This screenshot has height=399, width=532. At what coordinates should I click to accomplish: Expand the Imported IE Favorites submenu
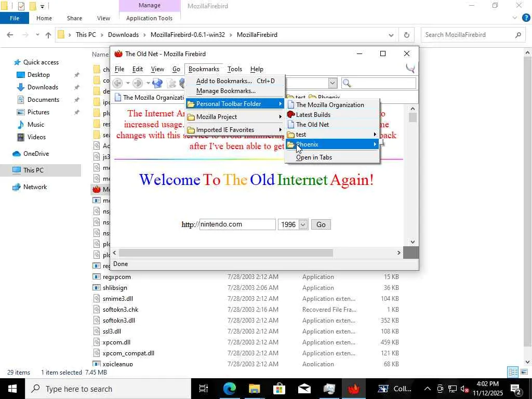coord(280,129)
